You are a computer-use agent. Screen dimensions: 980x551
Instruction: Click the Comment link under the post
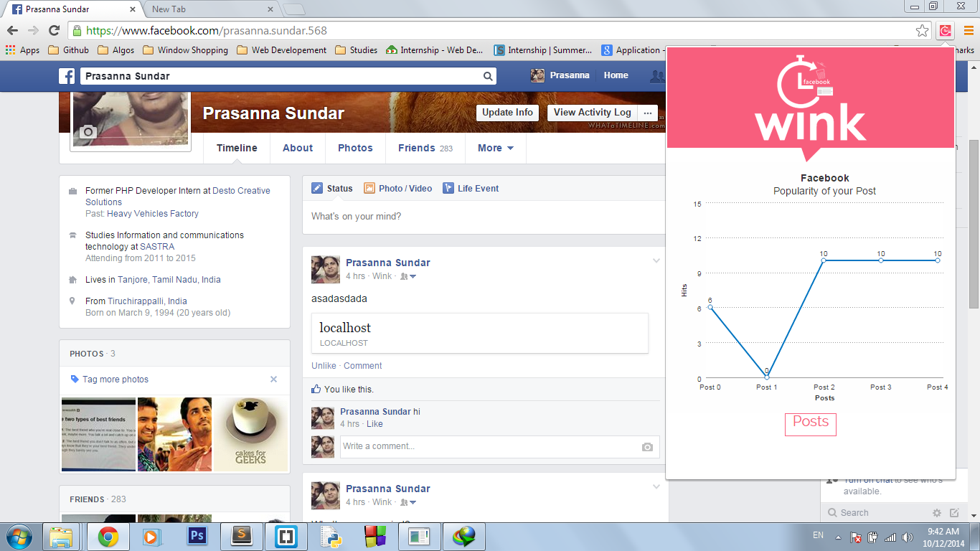point(362,366)
